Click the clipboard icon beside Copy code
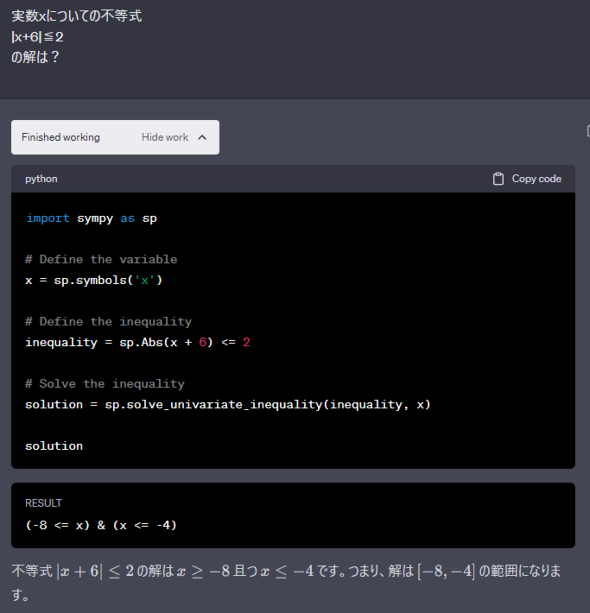 pyautogui.click(x=498, y=179)
